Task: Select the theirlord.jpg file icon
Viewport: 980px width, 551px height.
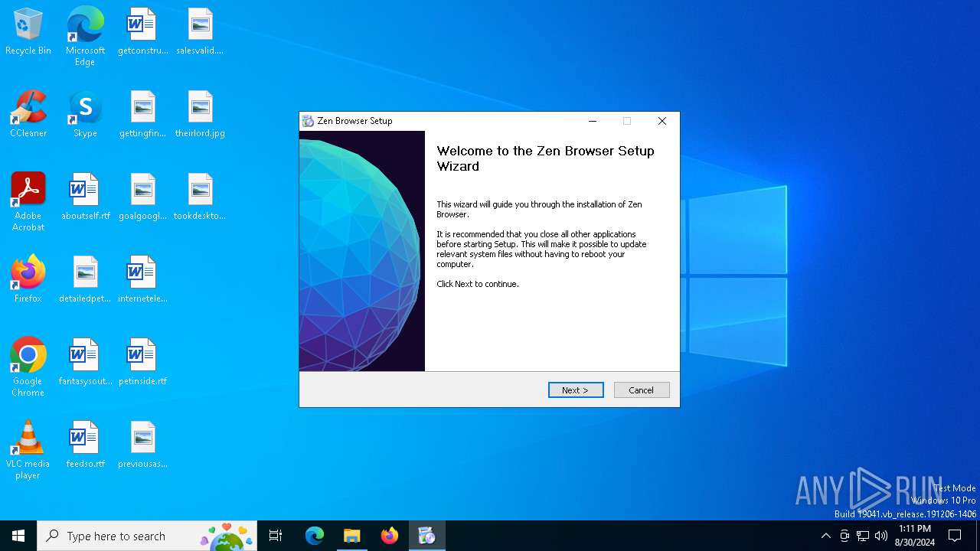Action: [200, 115]
